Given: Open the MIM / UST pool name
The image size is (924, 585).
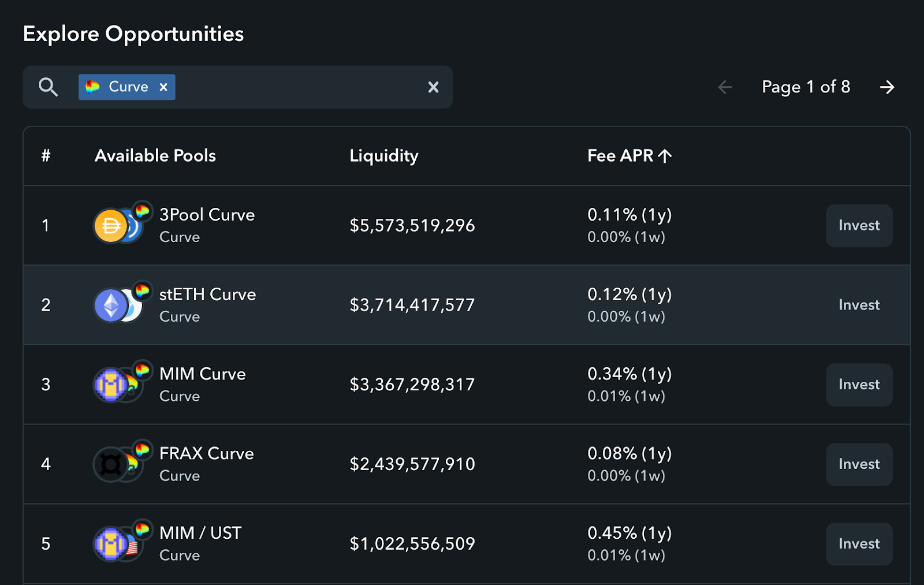Looking at the screenshot, I should pos(200,533).
